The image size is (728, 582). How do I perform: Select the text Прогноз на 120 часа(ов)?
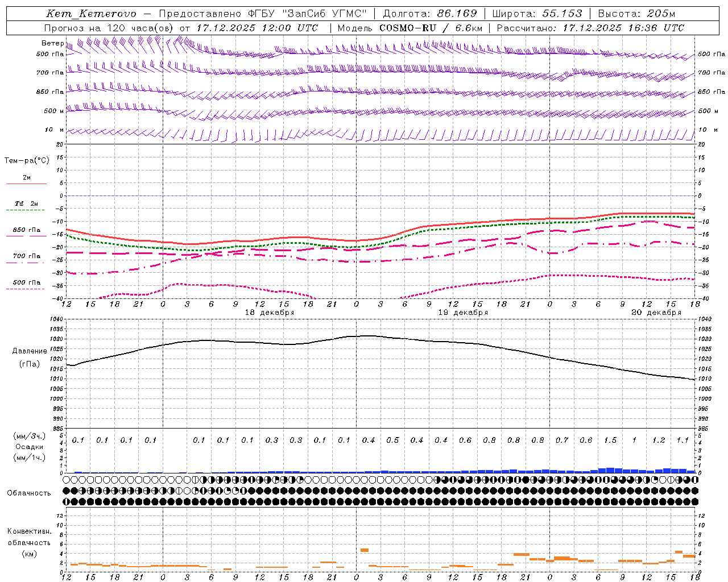(109, 28)
